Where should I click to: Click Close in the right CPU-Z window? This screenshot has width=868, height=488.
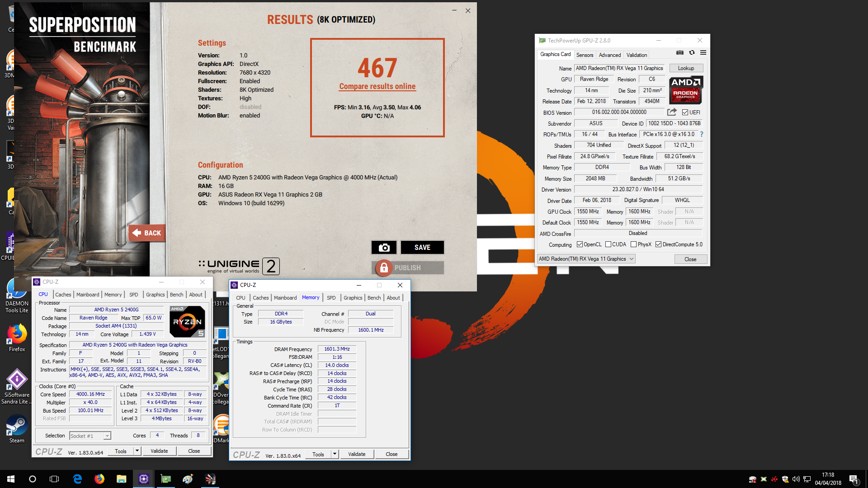click(392, 454)
